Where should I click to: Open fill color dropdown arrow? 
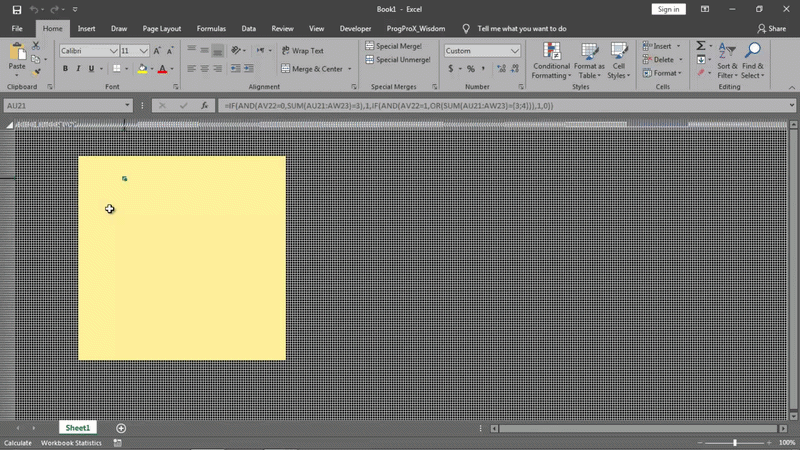tap(152, 69)
